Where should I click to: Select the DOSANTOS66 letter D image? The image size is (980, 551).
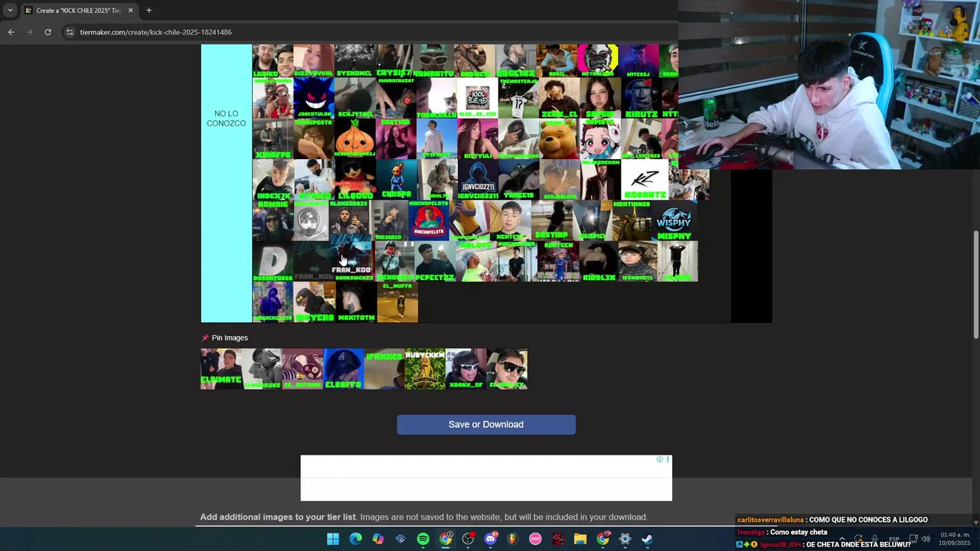[273, 262]
